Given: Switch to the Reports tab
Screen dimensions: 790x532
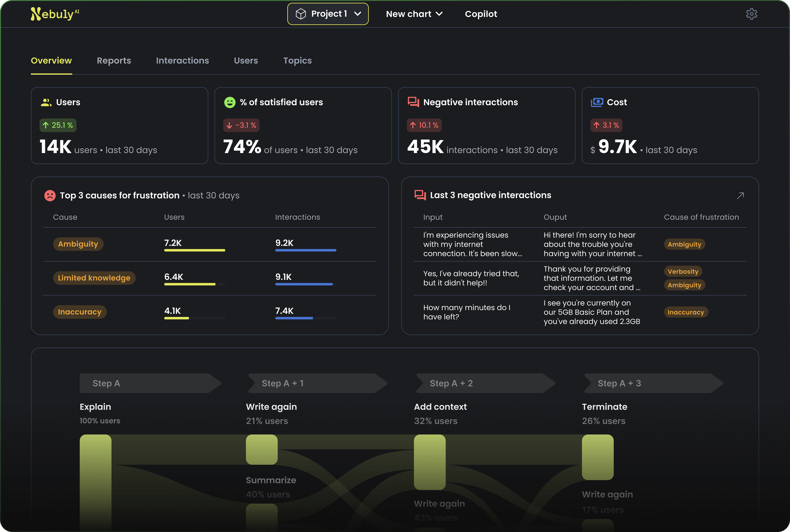Looking at the screenshot, I should [x=114, y=61].
